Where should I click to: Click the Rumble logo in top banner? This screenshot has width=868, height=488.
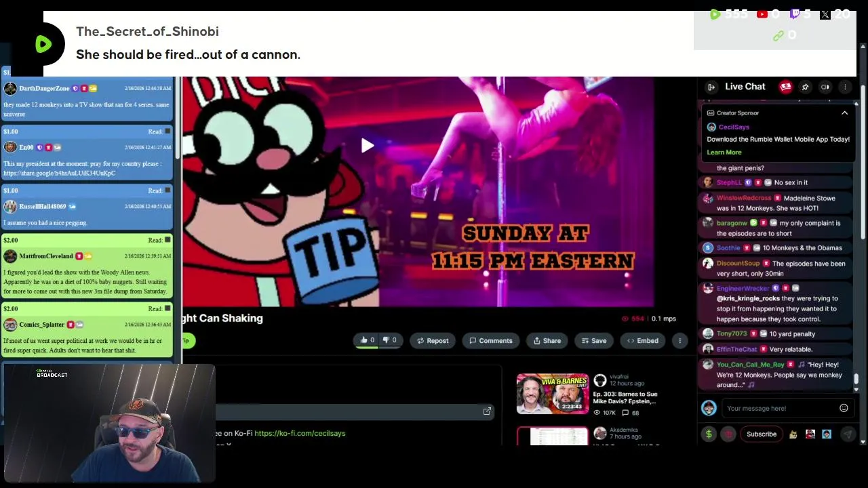(43, 44)
